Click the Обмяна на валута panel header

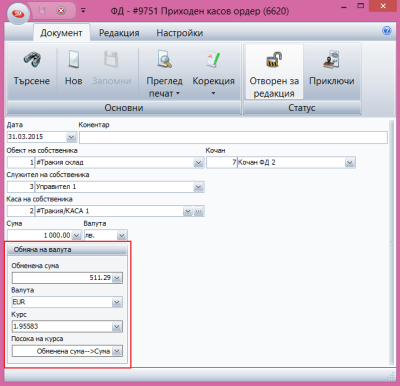click(67, 250)
